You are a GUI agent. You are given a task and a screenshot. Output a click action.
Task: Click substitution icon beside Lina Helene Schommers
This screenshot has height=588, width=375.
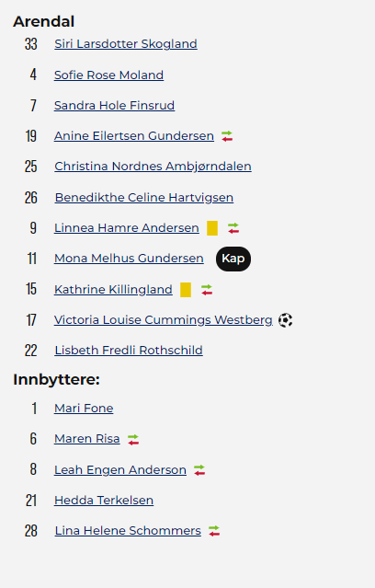[x=214, y=531]
